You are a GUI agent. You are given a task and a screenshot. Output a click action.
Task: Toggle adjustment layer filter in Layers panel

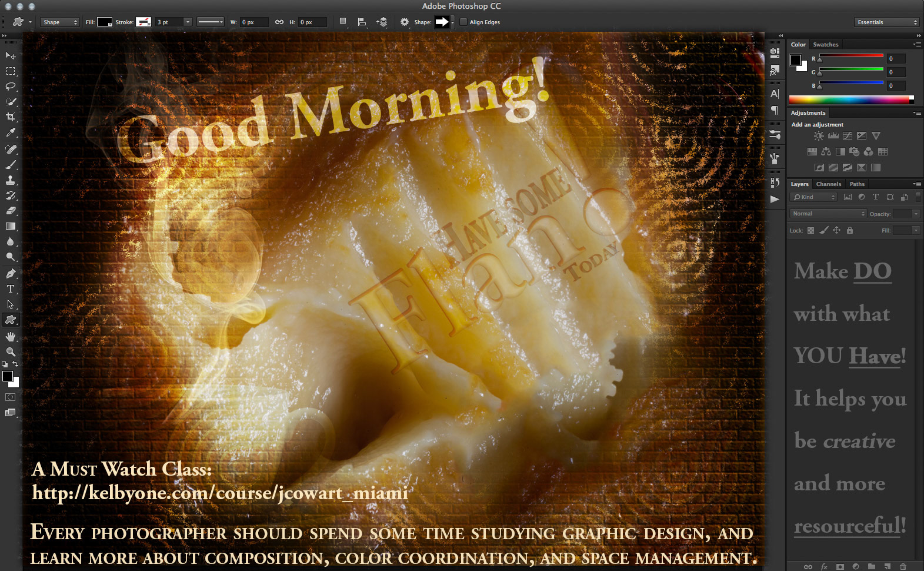point(862,197)
